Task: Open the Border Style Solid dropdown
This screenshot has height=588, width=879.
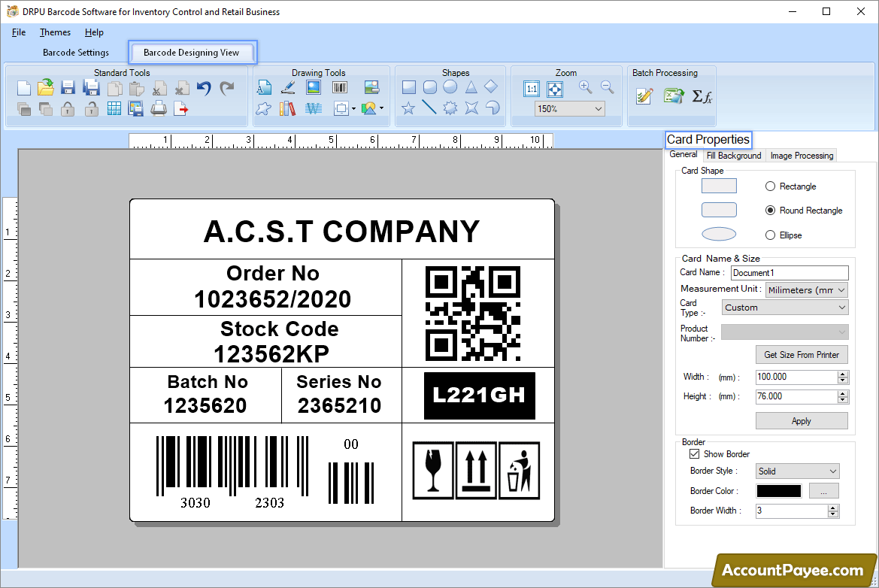Action: 797,471
